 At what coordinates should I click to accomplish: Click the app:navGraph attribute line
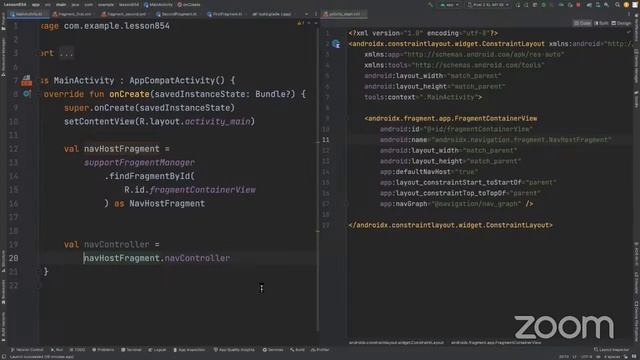456,204
